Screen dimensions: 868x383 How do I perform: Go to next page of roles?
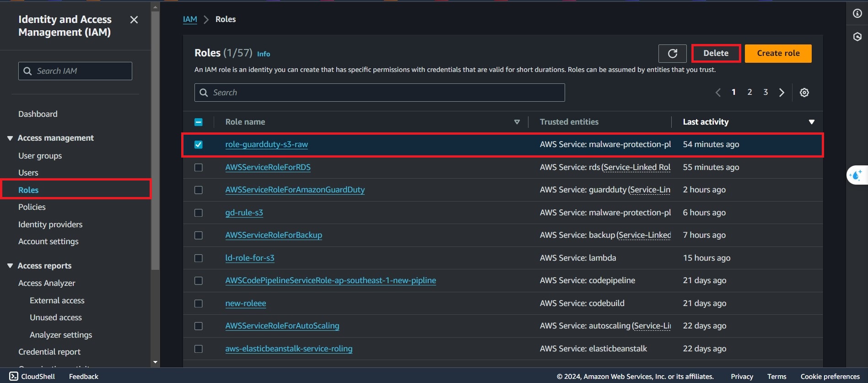coord(782,93)
